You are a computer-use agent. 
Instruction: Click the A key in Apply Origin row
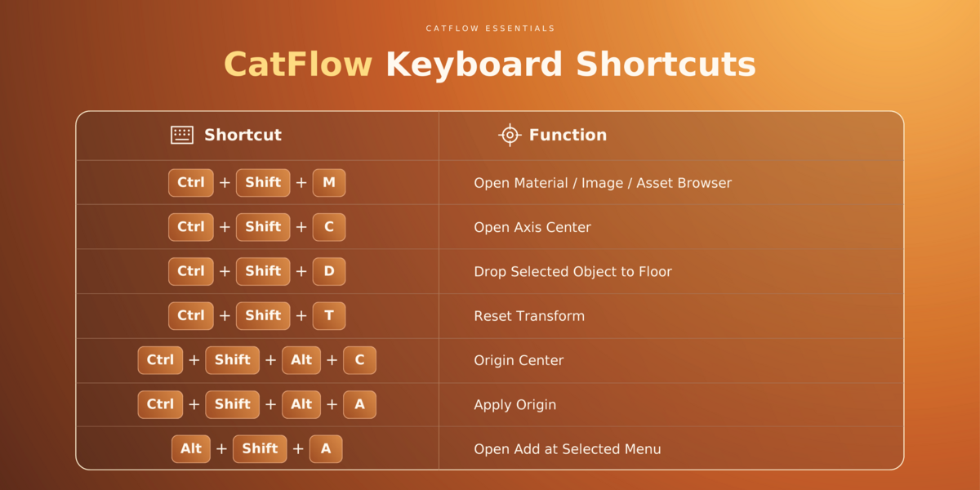tap(359, 404)
